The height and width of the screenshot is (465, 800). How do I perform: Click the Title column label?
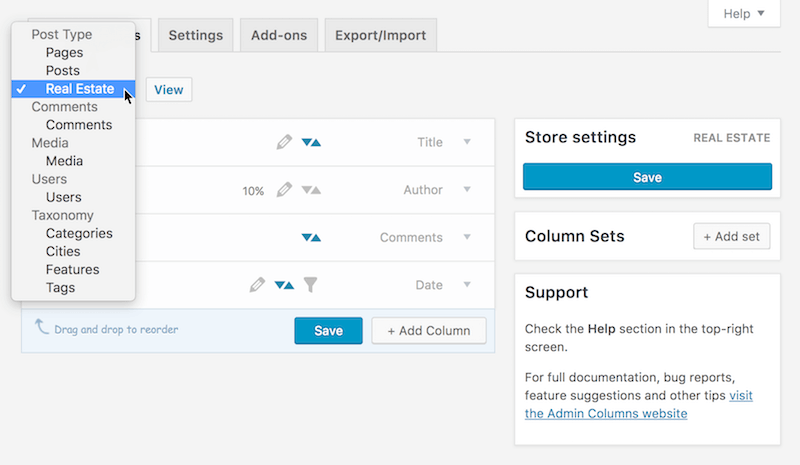pos(430,142)
